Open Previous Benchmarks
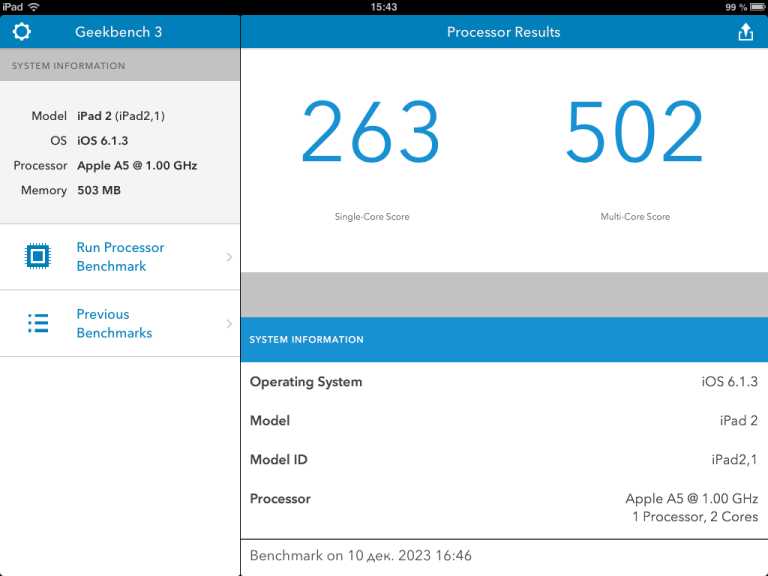The height and width of the screenshot is (576, 768). (120, 323)
